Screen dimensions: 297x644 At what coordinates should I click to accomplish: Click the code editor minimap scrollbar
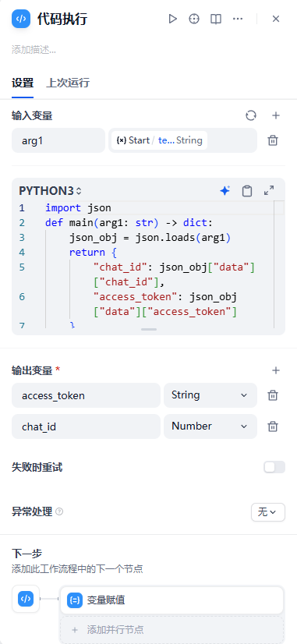coord(279,264)
